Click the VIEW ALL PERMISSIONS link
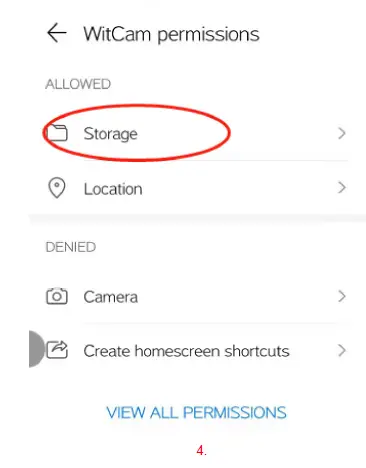The image size is (366, 468). 196,412
